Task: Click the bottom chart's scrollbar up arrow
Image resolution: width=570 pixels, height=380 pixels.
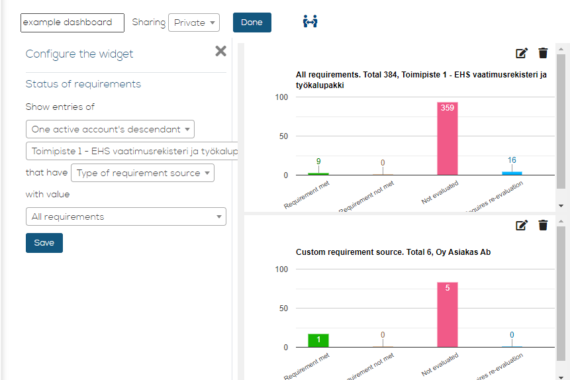Action: [x=561, y=221]
